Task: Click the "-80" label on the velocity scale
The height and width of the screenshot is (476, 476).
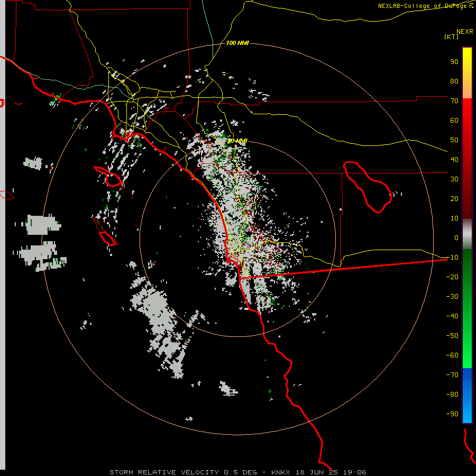Action: pos(452,395)
